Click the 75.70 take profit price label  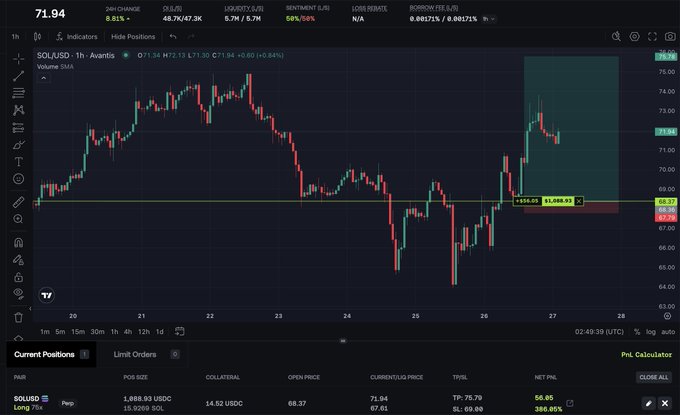point(666,56)
